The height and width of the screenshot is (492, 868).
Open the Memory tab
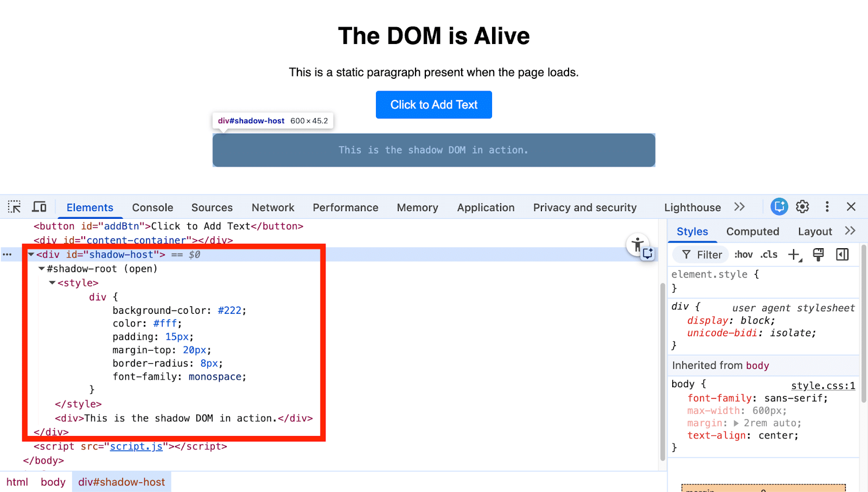click(417, 207)
